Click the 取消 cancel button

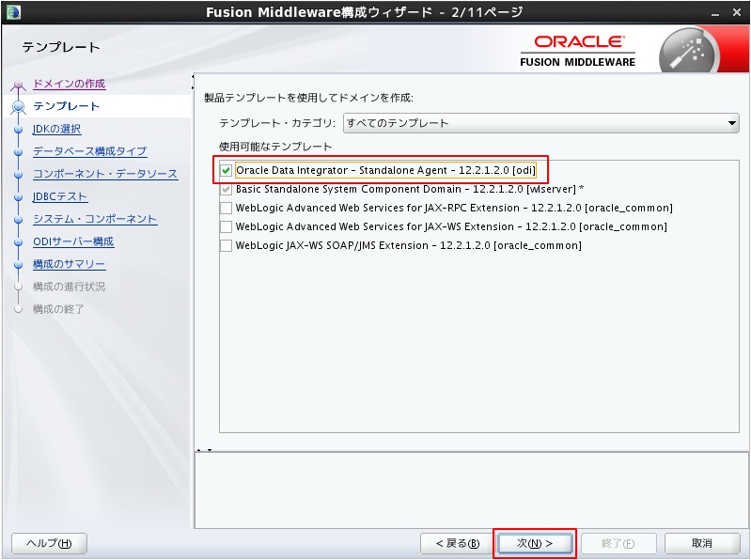click(x=702, y=543)
